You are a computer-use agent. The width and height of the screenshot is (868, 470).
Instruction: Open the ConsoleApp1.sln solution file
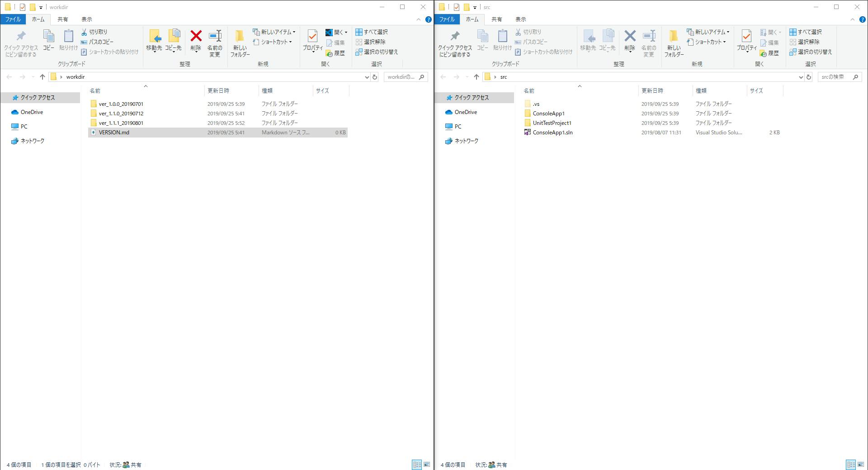553,132
